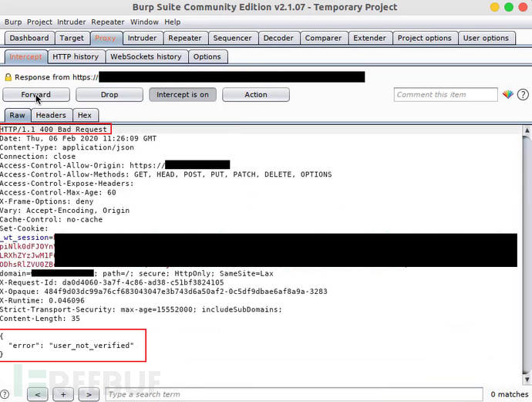This screenshot has width=532, height=402.
Task: Open the HTTP history sub-tab
Action: 76,56
